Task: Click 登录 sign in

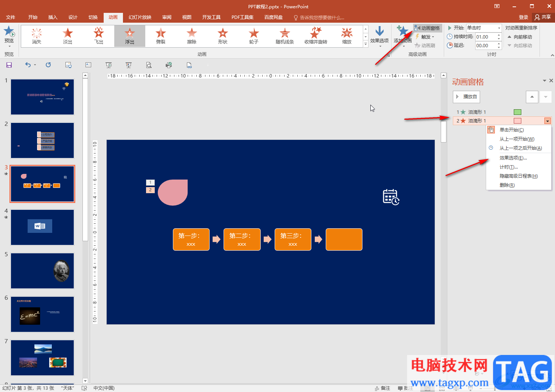Action: click(524, 17)
